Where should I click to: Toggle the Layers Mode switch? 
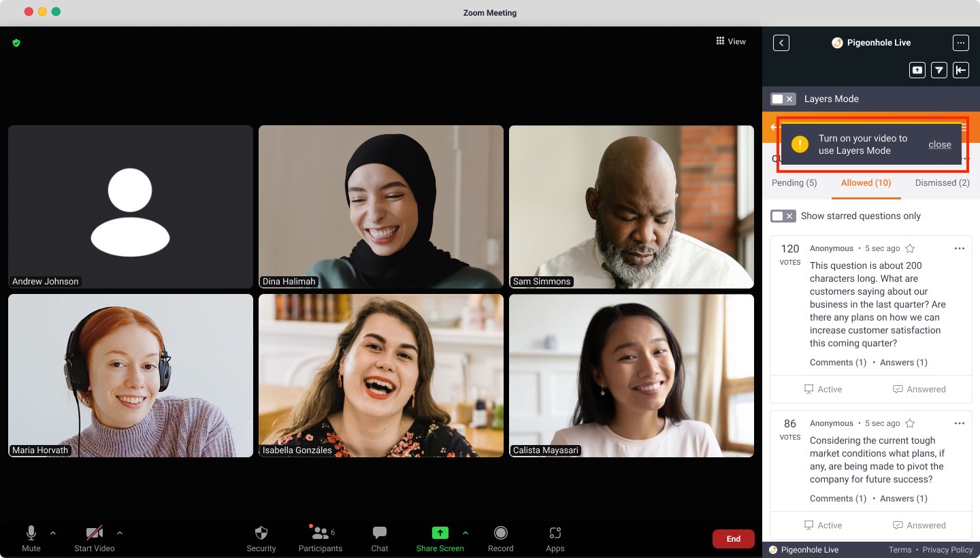coord(782,99)
